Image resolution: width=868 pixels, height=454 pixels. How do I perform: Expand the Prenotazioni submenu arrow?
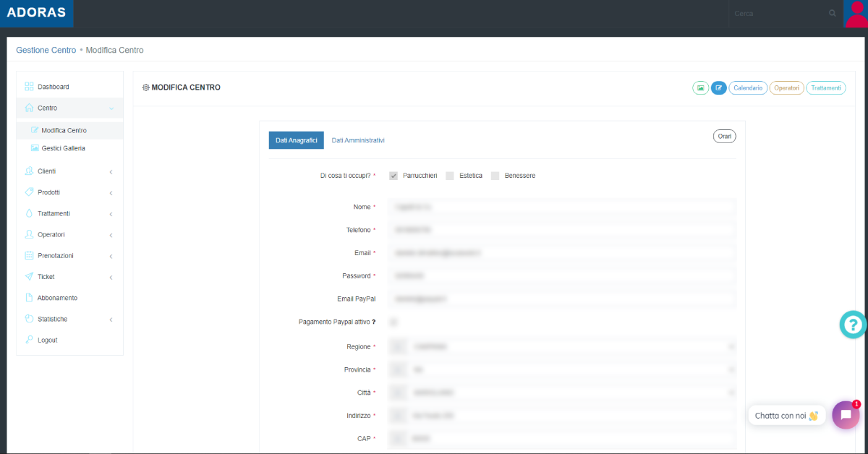111,256
